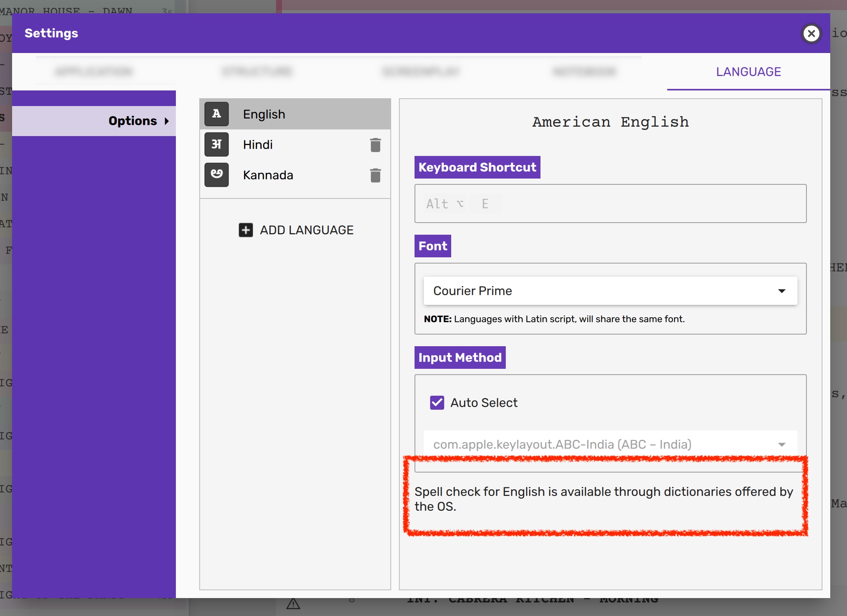Click the warning triangle icon at the bottom

point(293,604)
